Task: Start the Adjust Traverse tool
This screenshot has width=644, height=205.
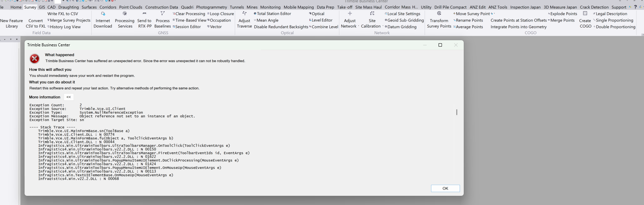Action: (244, 20)
